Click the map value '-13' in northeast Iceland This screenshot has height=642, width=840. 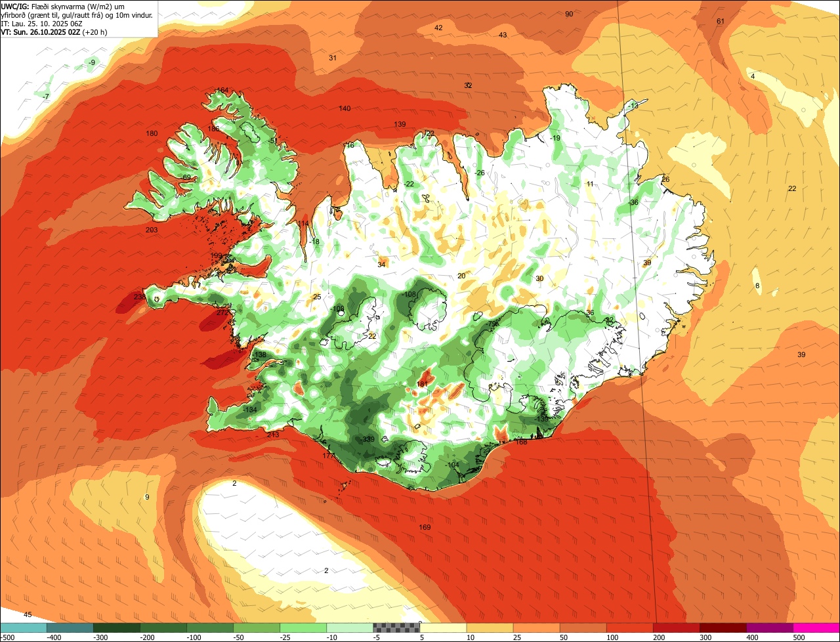point(633,106)
